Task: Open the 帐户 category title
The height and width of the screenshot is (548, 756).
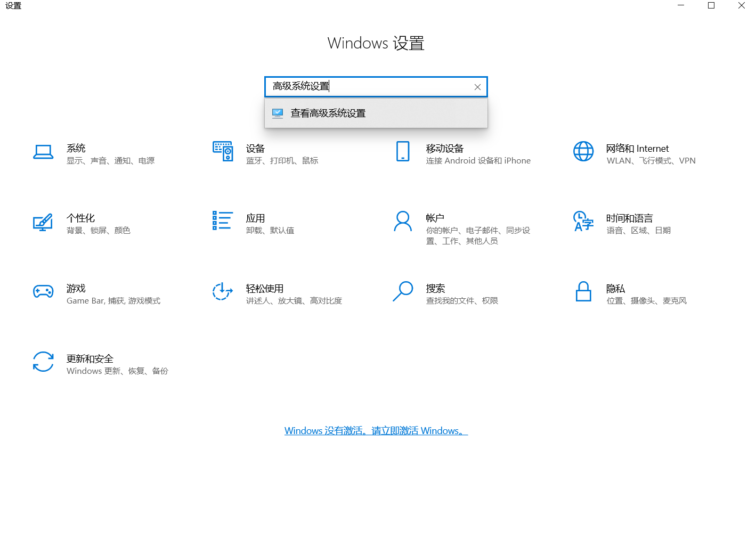Action: point(435,218)
